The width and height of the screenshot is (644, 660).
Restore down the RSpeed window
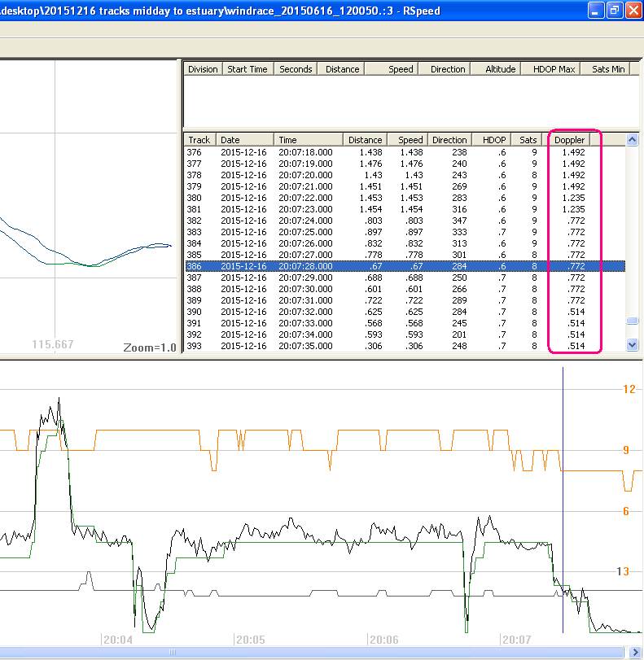click(x=615, y=10)
